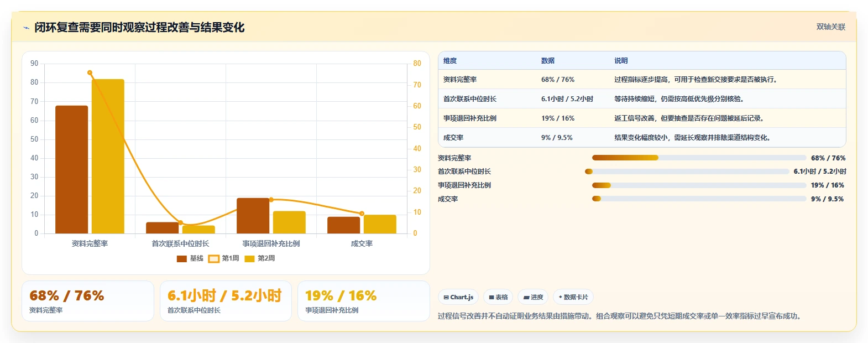Click the 首次联系中位时长 table row label
The height and width of the screenshot is (343, 868).
point(470,99)
